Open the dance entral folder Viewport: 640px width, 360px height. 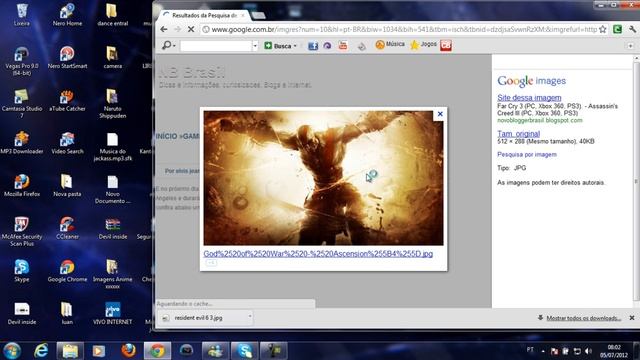[113, 15]
